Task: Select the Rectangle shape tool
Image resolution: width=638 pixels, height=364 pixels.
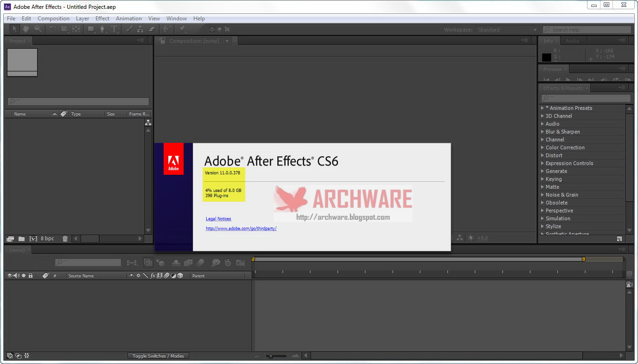Action: tap(91, 29)
